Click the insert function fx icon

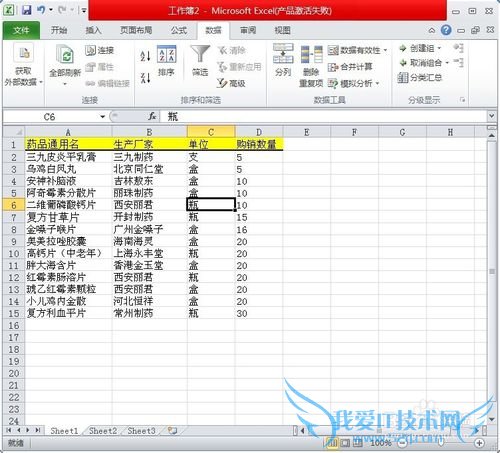point(152,117)
